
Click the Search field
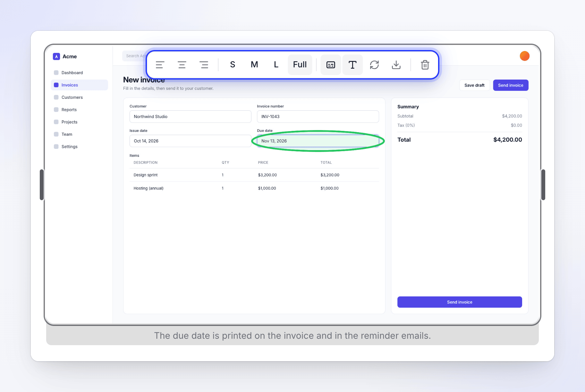pyautogui.click(x=134, y=56)
